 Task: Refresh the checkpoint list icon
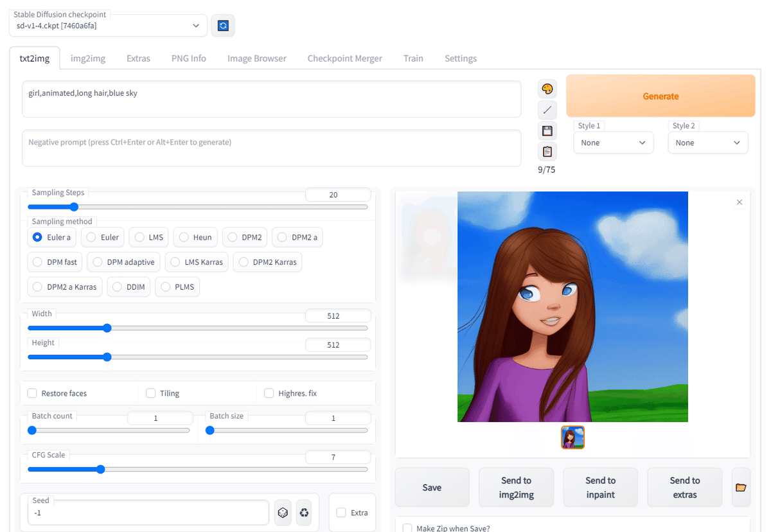click(223, 26)
